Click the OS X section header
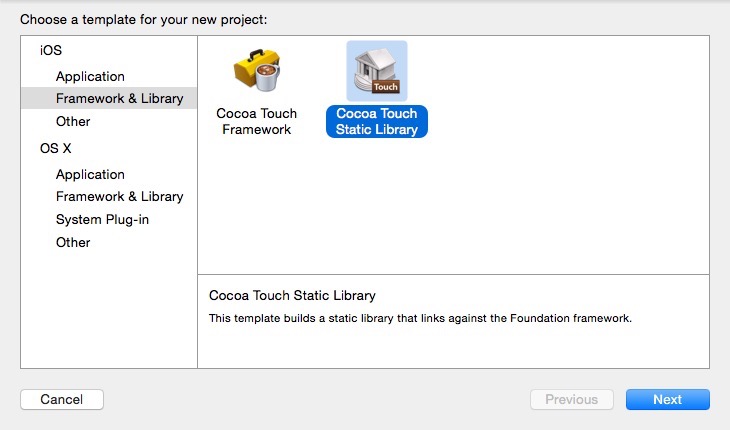 57,149
